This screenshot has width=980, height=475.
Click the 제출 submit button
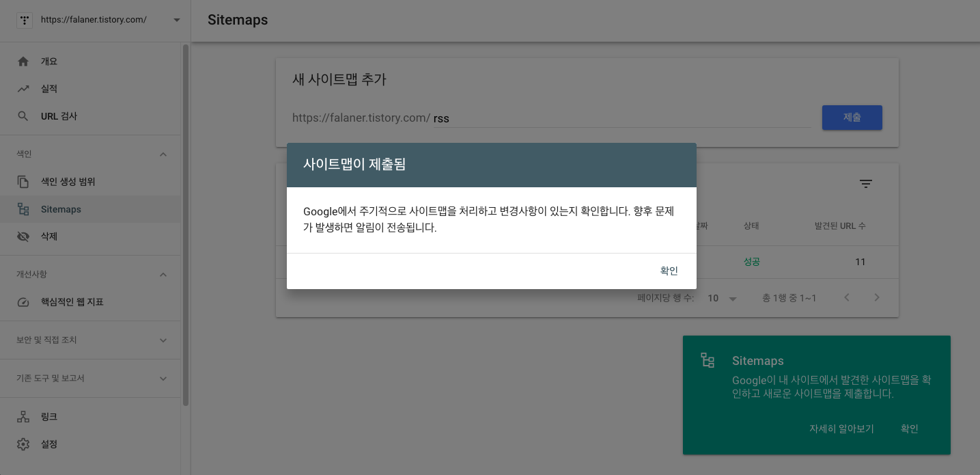(x=852, y=117)
